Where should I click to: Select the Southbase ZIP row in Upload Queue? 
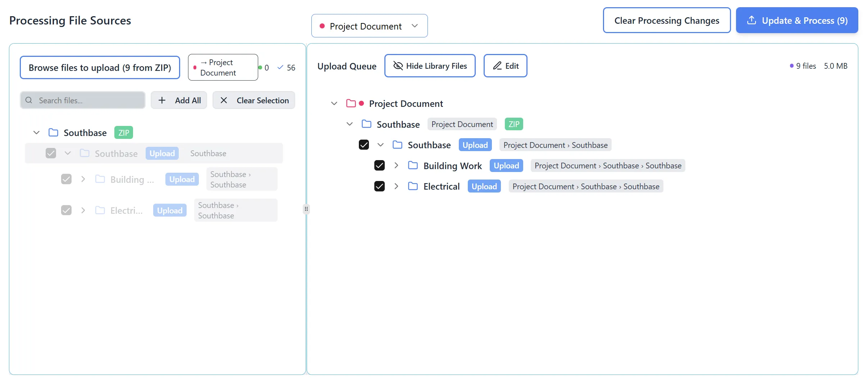(x=398, y=124)
